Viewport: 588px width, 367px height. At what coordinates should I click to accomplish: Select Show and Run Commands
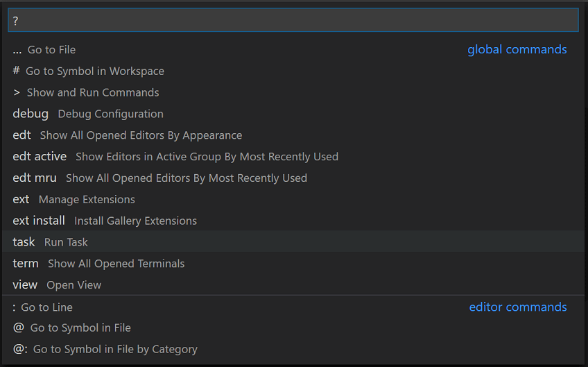(x=92, y=93)
